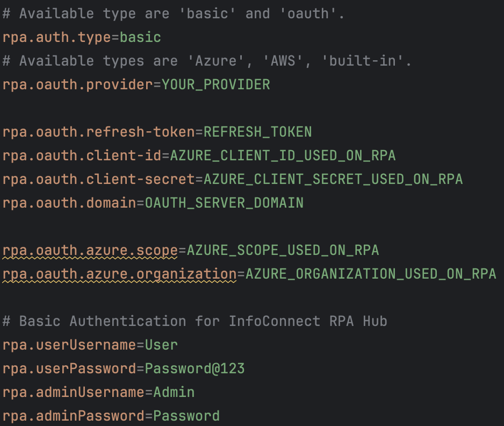Click the Password@123 value
This screenshot has height=426, width=504.
click(195, 369)
